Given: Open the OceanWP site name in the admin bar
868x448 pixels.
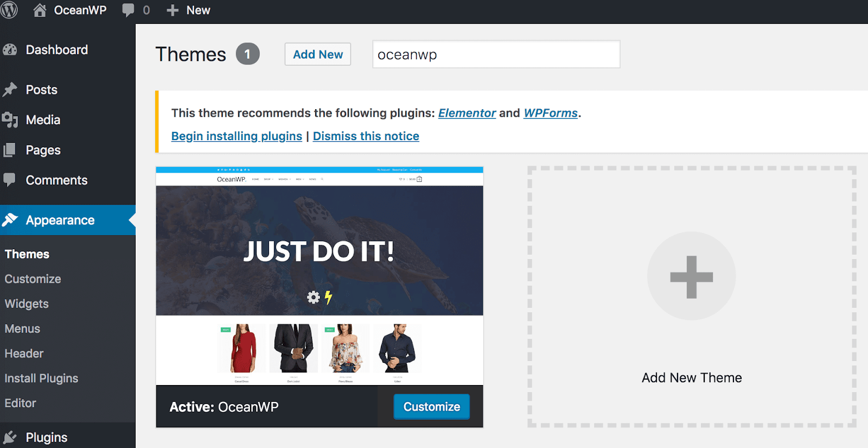Looking at the screenshot, I should [80, 10].
